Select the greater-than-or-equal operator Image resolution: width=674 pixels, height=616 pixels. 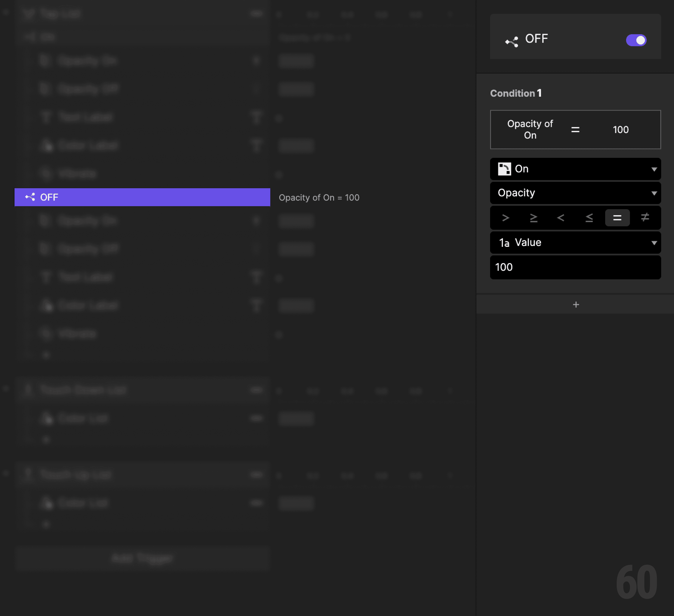click(534, 218)
